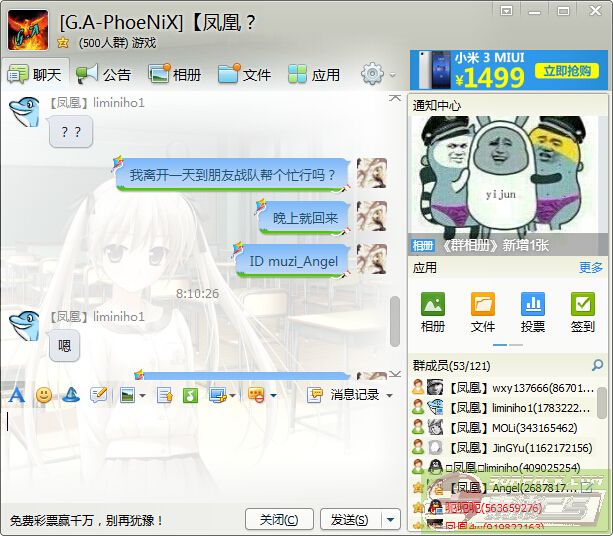Open the emoji smiley picker
Screen dimensions: 613x536
[44, 395]
